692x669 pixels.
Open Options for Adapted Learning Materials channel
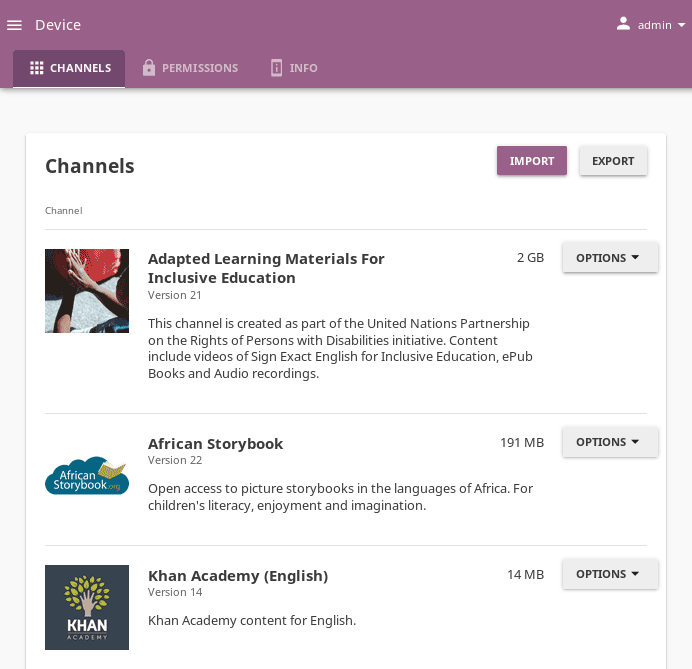click(610, 258)
